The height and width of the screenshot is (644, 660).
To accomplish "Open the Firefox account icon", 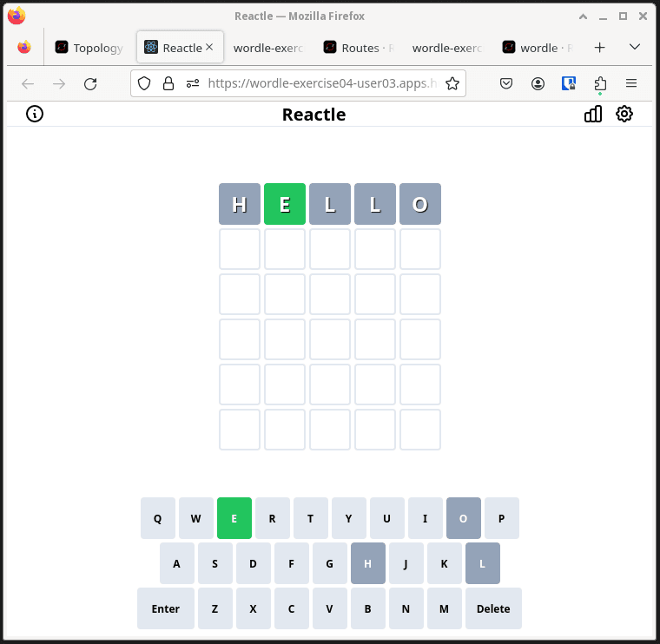I will [x=538, y=83].
